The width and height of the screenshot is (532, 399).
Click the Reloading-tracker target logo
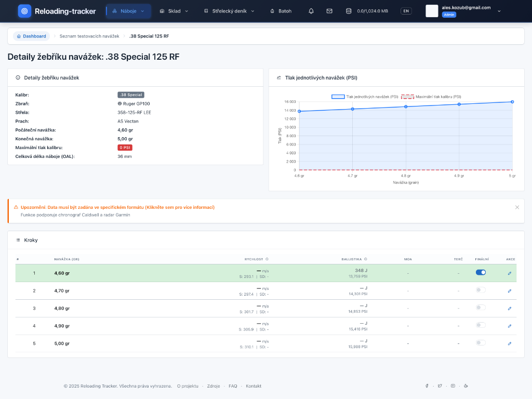pos(24,11)
